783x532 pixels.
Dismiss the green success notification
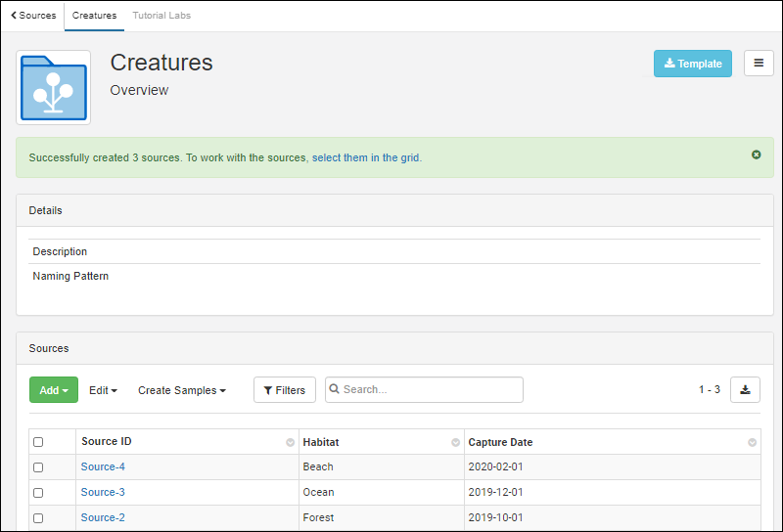(756, 155)
